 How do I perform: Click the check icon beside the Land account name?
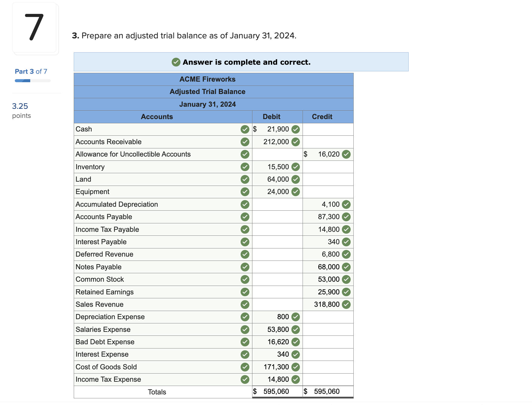point(245,180)
